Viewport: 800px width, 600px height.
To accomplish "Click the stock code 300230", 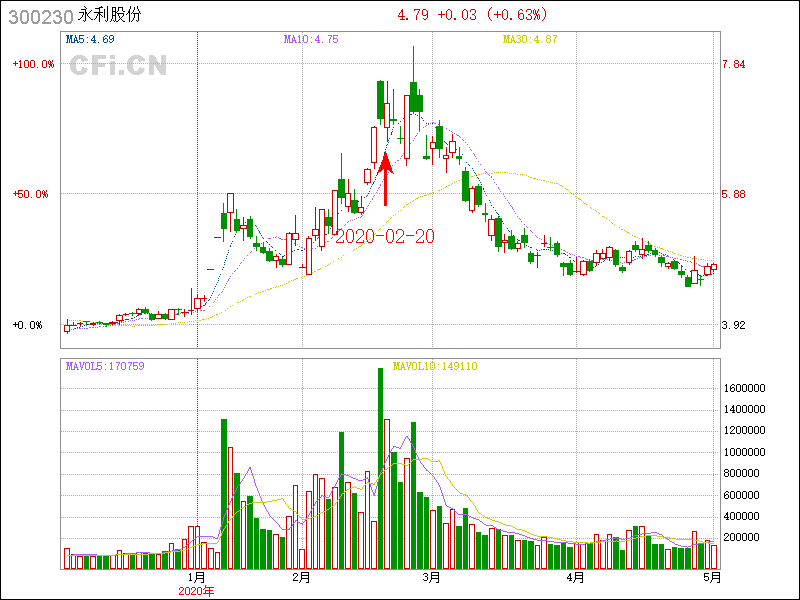I will pos(36,17).
